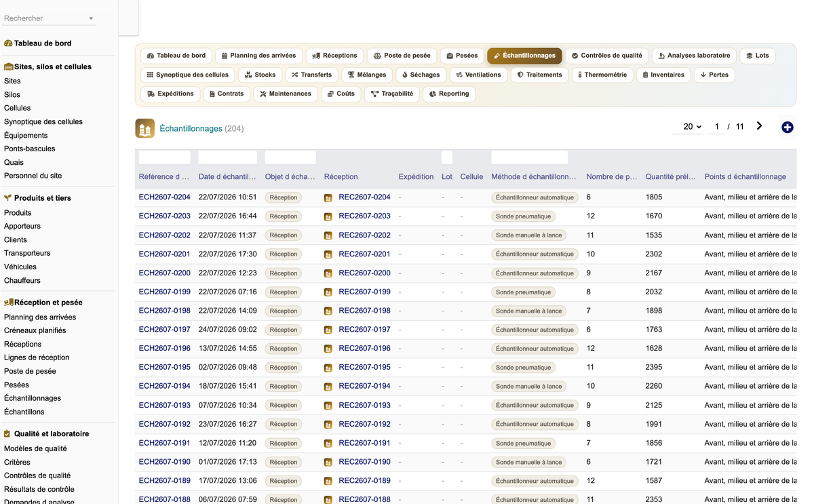Image resolution: width=814 pixels, height=504 pixels.
Task: Open the Pertes tab
Action: point(714,75)
